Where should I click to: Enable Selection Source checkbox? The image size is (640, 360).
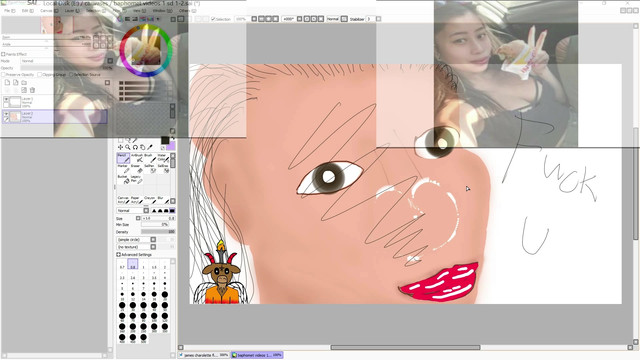point(71,75)
